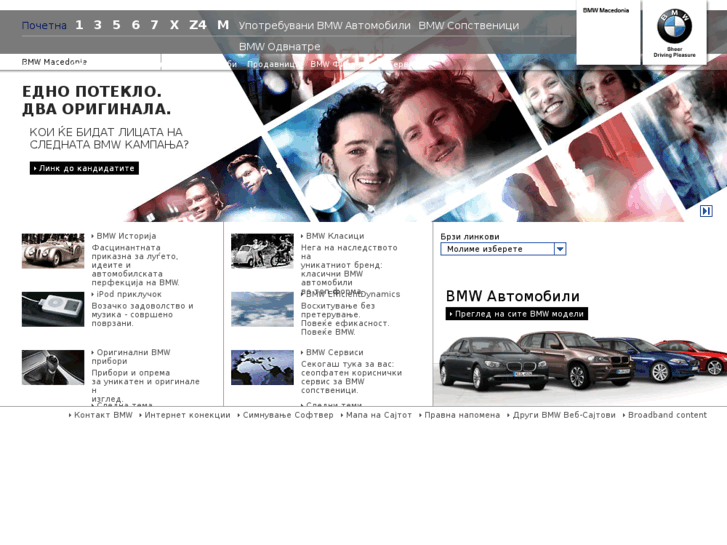
Task: Click the ЕДНО ПОТЕКЛО. ДВА ОРИГИНАЛА. headline
Action: pos(96,100)
